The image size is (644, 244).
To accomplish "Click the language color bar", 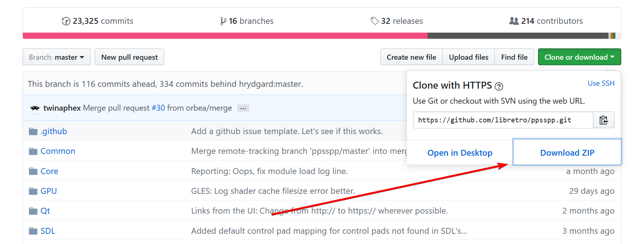I will pos(322,36).
